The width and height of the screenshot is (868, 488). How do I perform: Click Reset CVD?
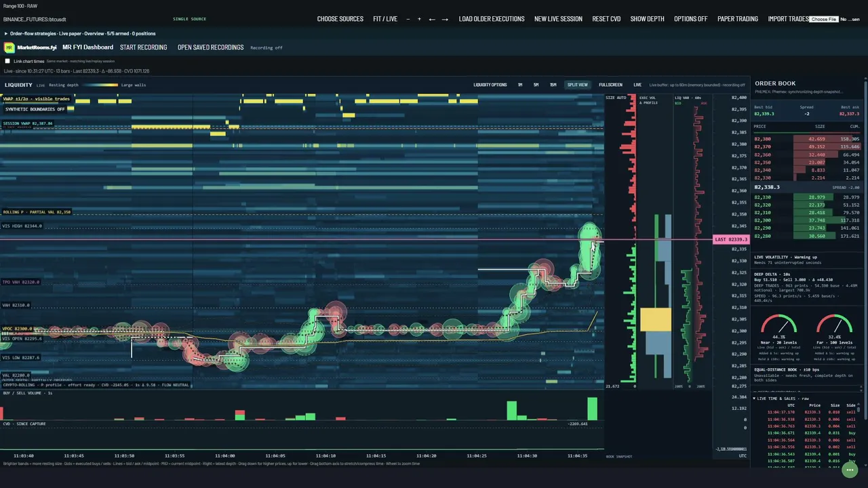coord(606,19)
